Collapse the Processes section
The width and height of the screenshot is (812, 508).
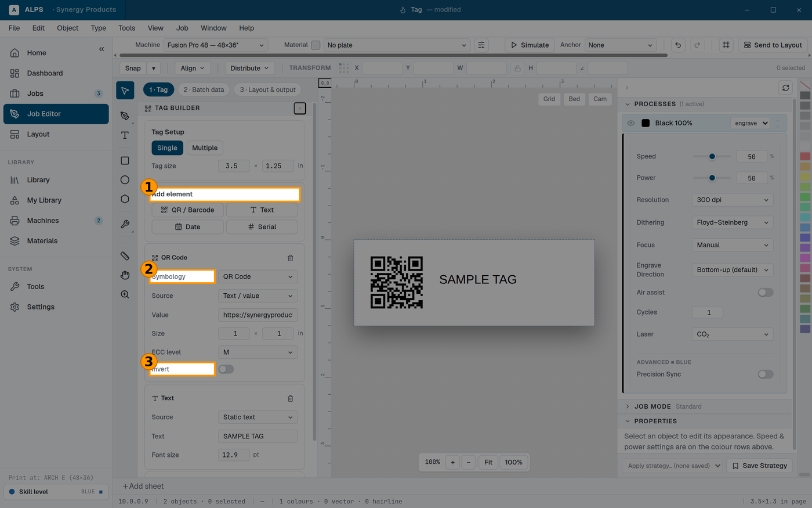coord(627,104)
